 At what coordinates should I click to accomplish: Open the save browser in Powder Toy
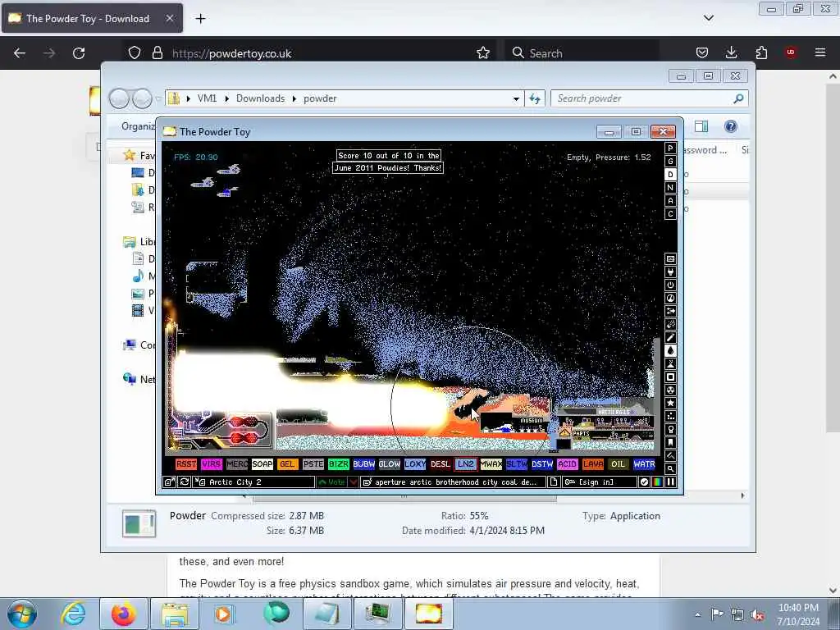click(169, 482)
